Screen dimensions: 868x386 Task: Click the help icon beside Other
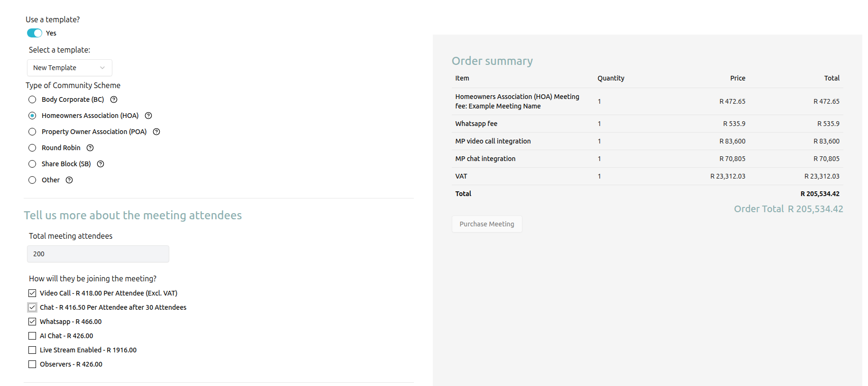[x=69, y=180]
